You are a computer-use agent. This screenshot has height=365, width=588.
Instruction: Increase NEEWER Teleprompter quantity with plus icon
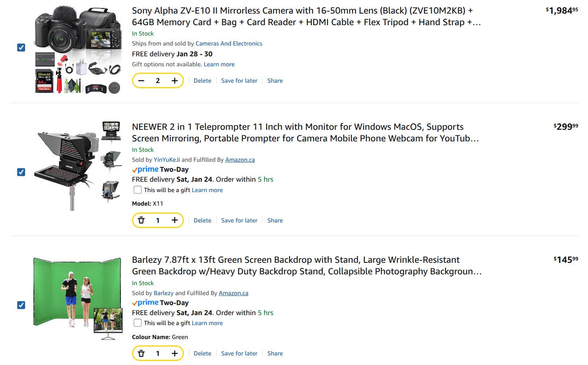click(175, 220)
